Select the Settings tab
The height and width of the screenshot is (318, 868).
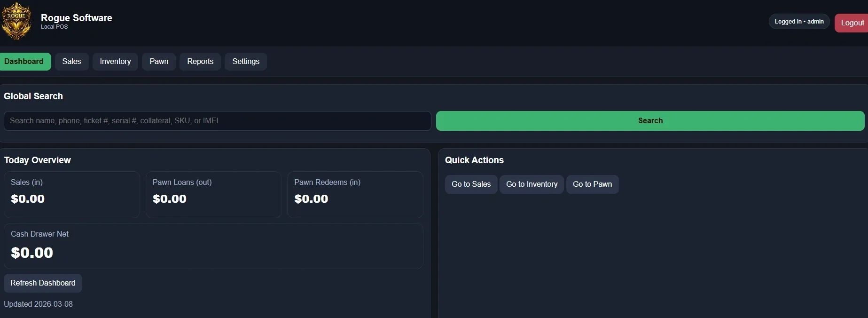point(246,62)
